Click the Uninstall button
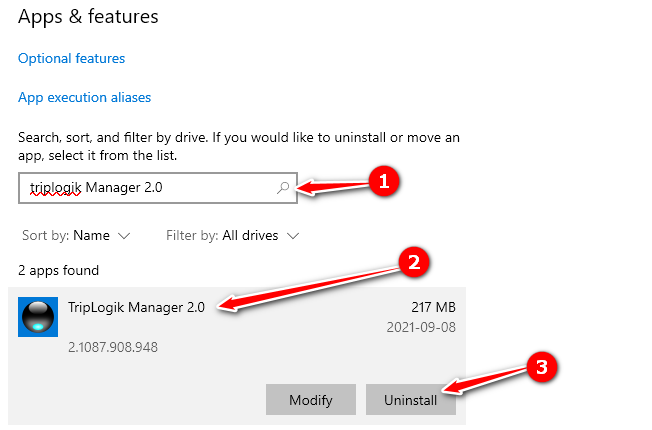652x430 pixels. (x=411, y=400)
